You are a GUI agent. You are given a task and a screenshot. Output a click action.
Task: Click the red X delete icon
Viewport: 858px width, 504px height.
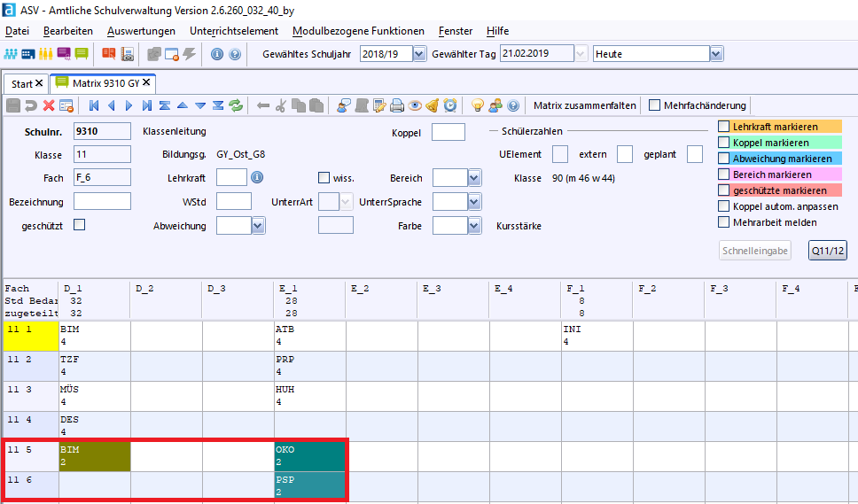coord(49,105)
